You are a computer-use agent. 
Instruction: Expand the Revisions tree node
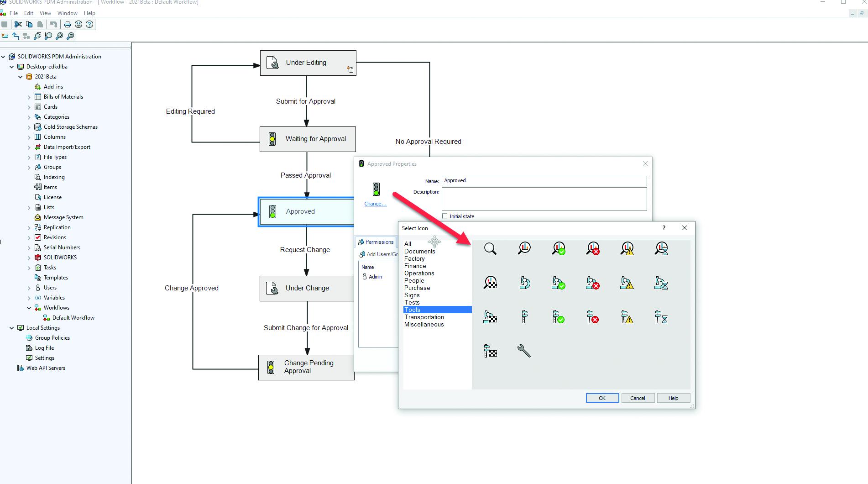click(x=29, y=237)
